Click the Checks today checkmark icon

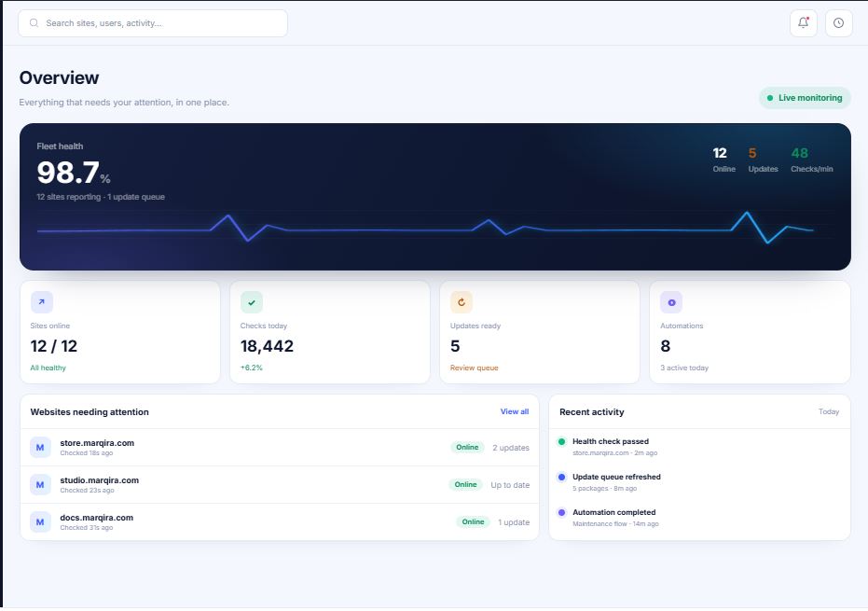pyautogui.click(x=252, y=302)
